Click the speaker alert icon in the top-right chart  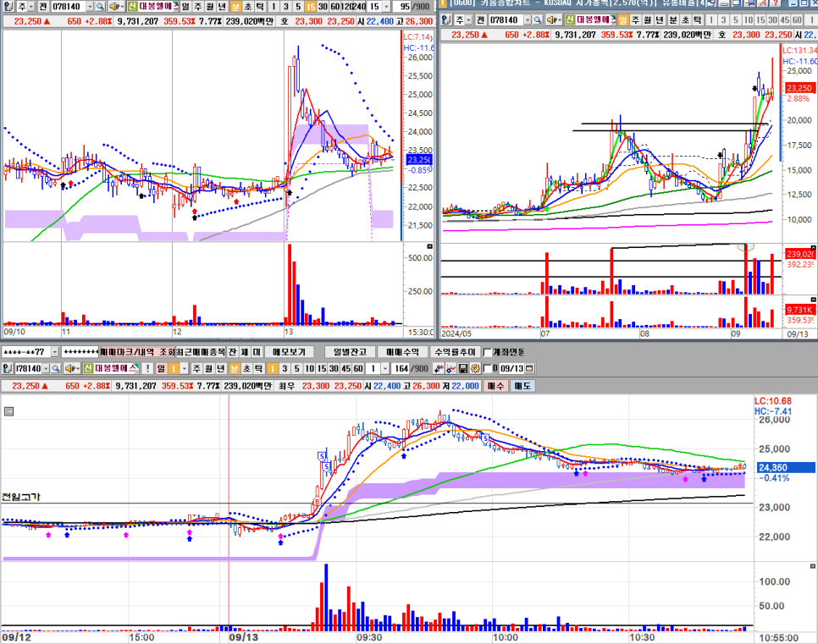click(553, 20)
